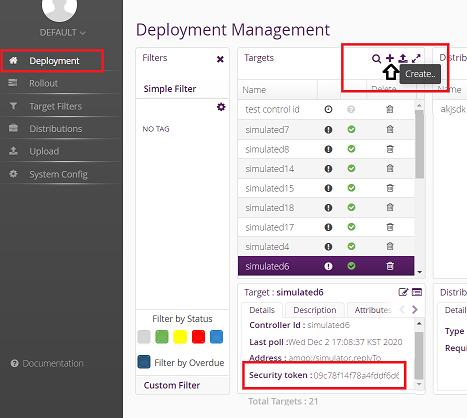Select the simulated18 target row
Viewport: 467px width, 418px height.
(x=326, y=208)
